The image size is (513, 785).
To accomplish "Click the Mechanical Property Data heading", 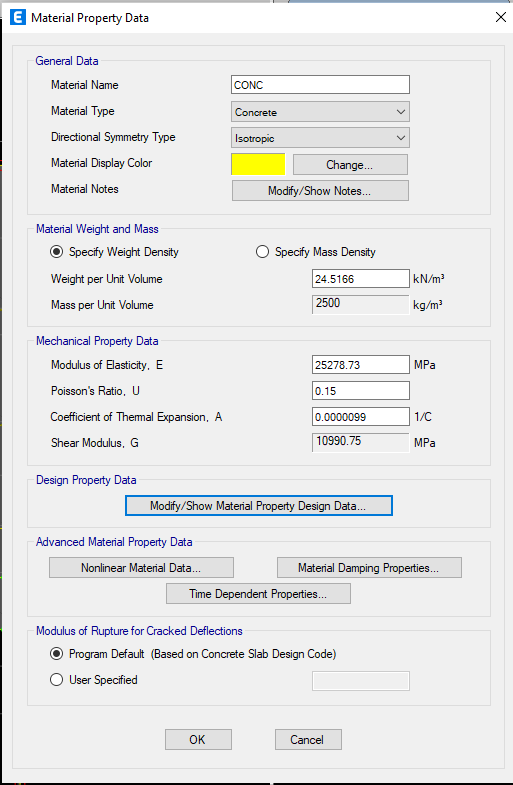I will coord(97,341).
